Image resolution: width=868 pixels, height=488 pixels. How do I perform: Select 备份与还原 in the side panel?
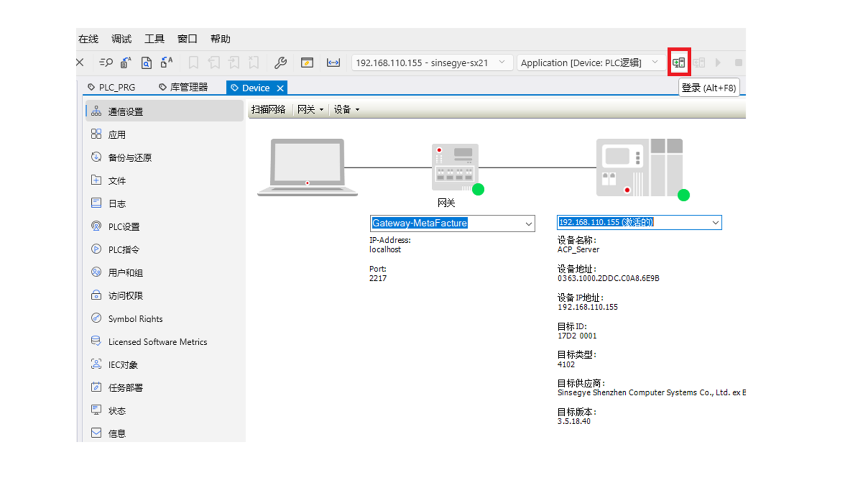(129, 158)
